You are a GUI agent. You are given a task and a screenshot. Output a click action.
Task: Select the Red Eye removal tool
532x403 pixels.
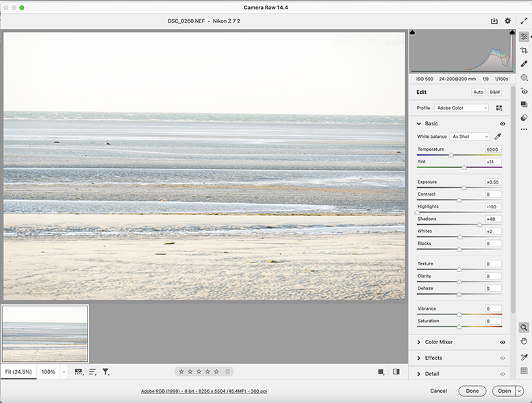524,91
